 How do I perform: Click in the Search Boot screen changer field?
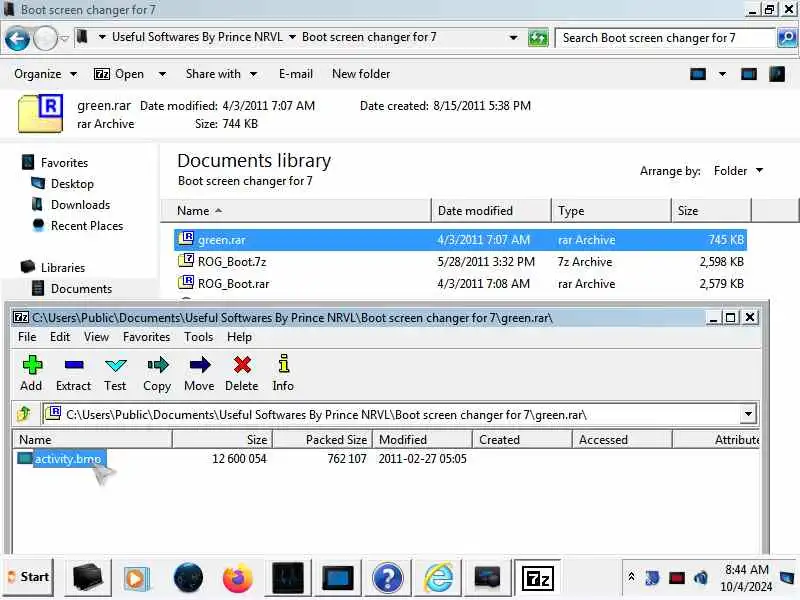pos(665,38)
